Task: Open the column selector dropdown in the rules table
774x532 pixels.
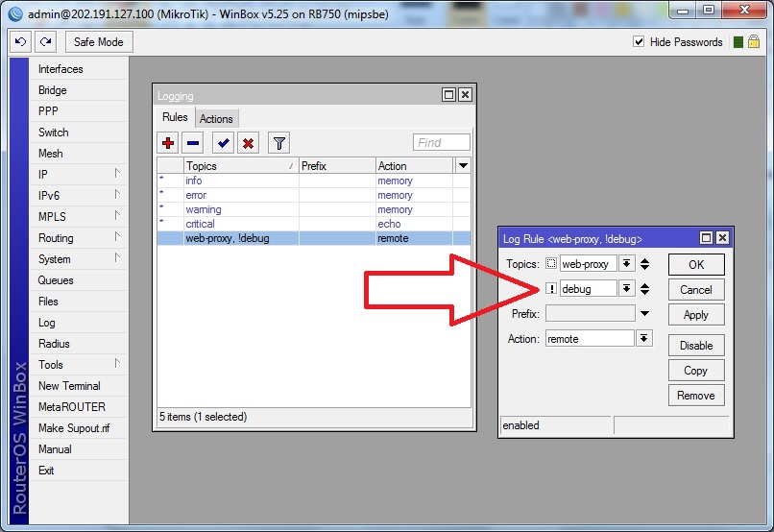Action: point(463,166)
